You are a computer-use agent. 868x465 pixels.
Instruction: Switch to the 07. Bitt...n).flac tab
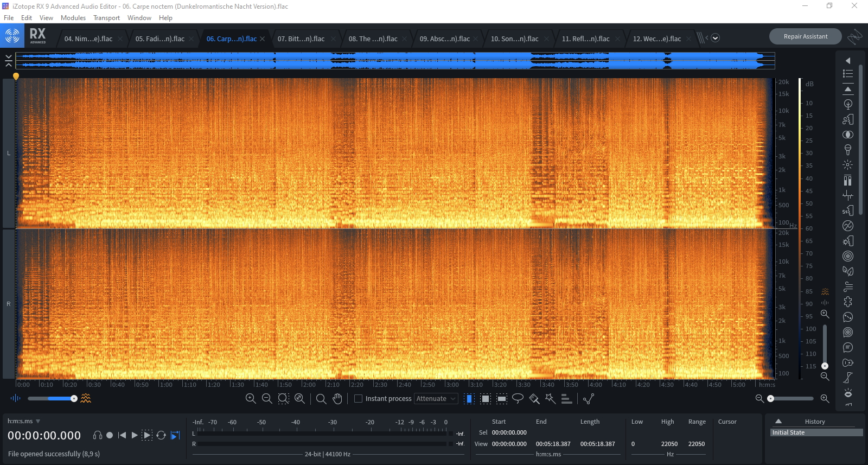coord(301,39)
